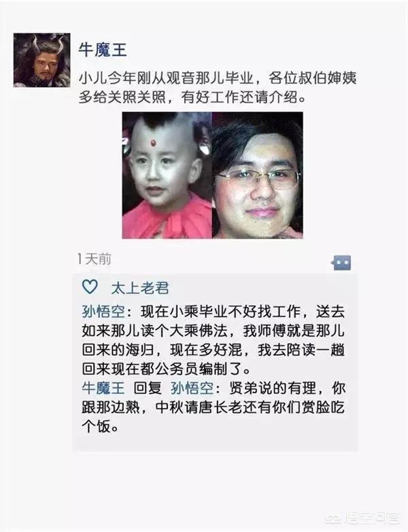Open the 牛魔王 profile avatar
This screenshot has width=408, height=532.
(42, 60)
